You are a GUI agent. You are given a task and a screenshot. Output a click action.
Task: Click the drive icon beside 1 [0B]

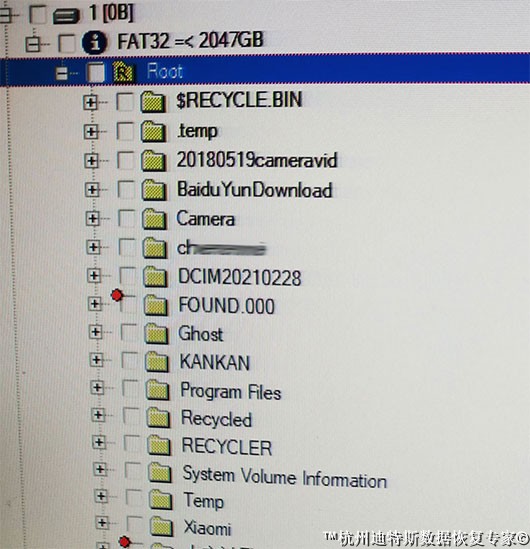(66, 16)
